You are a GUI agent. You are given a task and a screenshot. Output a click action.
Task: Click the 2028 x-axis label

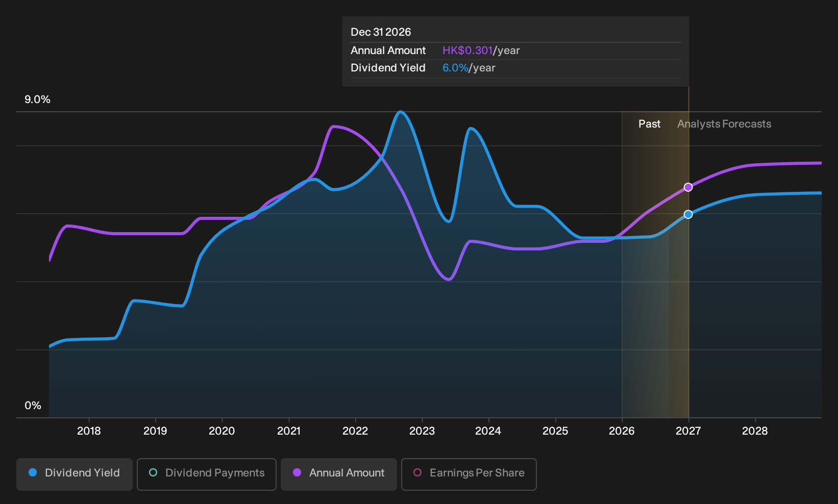pyautogui.click(x=755, y=431)
